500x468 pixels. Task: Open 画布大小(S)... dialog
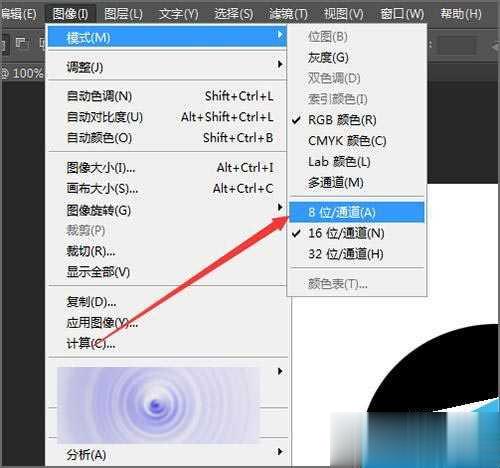[x=167, y=189]
